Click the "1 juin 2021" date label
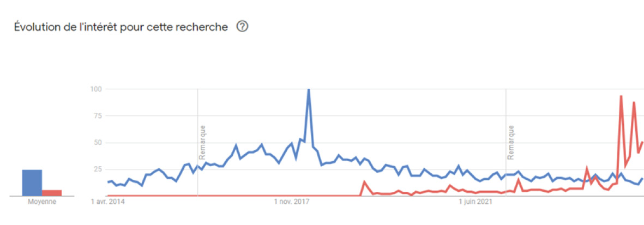This screenshot has width=644, height=225. tap(474, 202)
